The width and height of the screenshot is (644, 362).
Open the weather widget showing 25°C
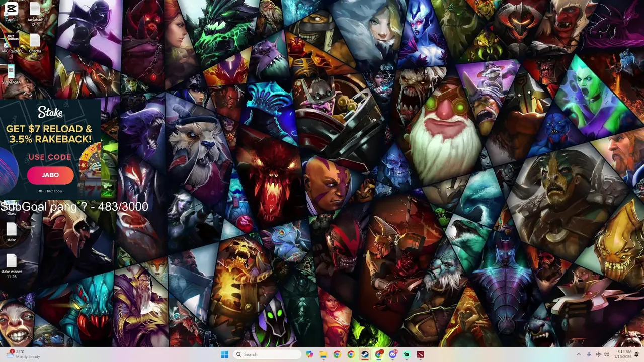coord(24,354)
